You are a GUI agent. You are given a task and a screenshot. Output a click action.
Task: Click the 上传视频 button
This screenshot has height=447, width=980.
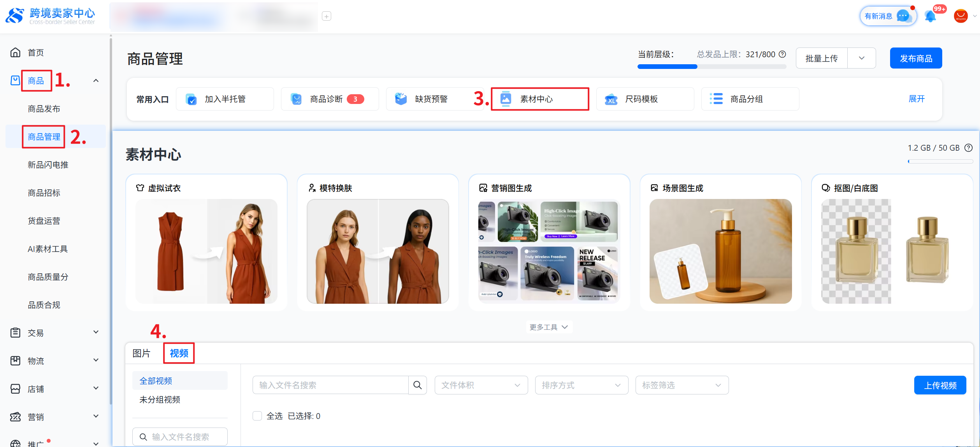click(940, 385)
